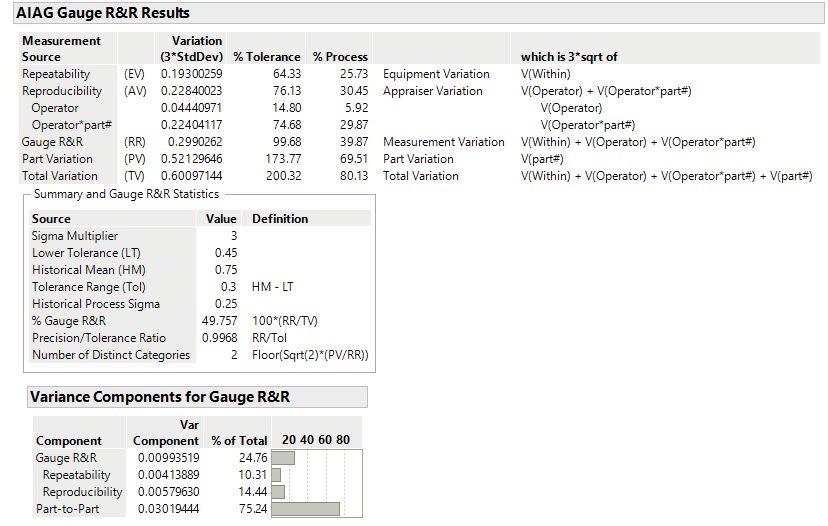Click variation value 0.19300259

tap(191, 74)
